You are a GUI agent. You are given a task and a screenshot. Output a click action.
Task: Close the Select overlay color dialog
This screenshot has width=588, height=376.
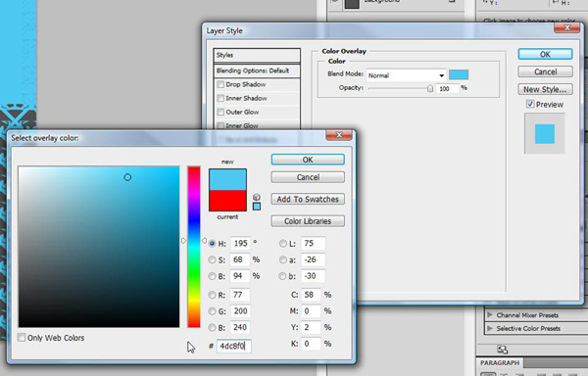click(339, 135)
